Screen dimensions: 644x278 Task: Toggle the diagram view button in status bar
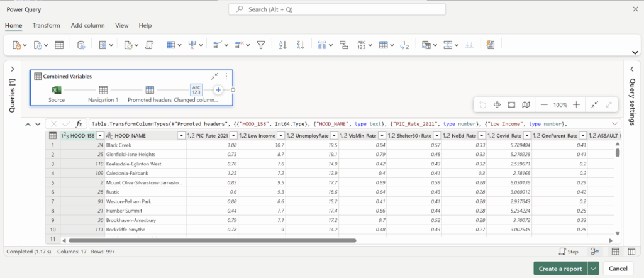[x=594, y=252]
